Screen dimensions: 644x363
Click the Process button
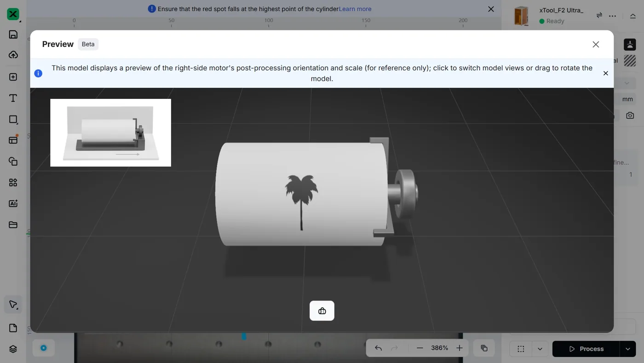point(586,349)
